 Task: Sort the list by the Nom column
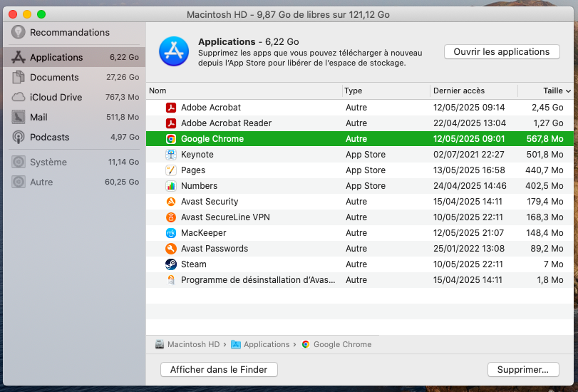[x=244, y=91]
